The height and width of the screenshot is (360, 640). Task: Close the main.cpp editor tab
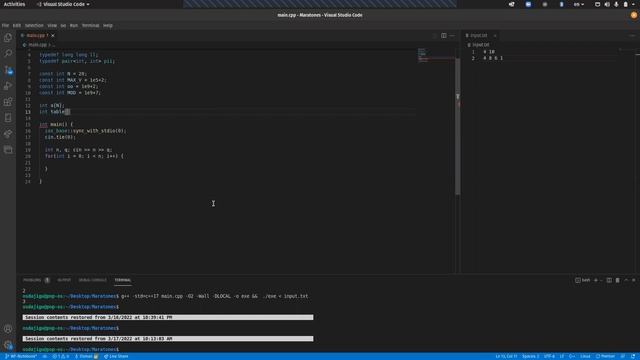pyautogui.click(x=53, y=36)
